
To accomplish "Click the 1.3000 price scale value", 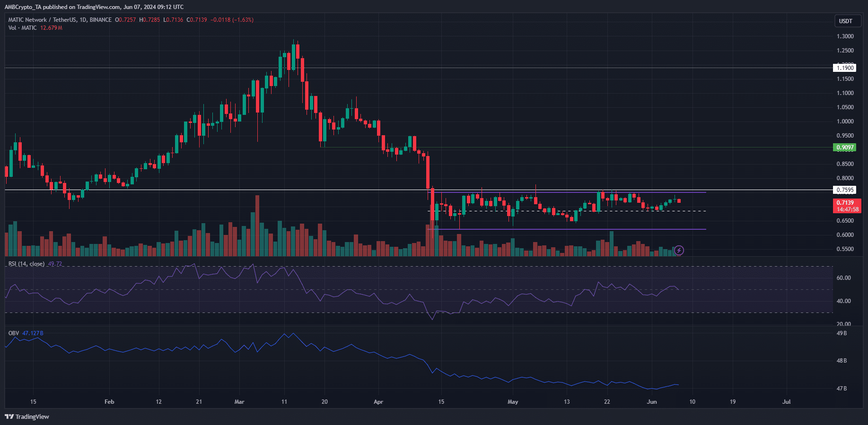I will point(845,36).
